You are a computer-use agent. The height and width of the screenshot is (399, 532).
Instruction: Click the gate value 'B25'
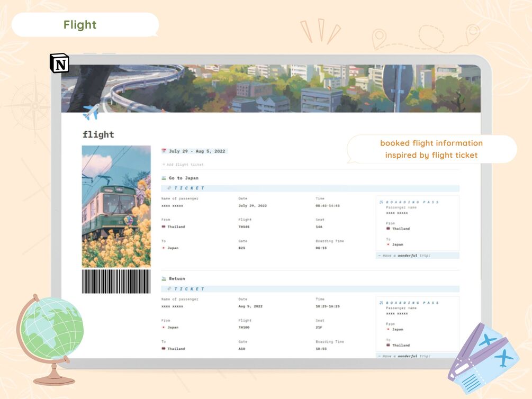click(241, 248)
